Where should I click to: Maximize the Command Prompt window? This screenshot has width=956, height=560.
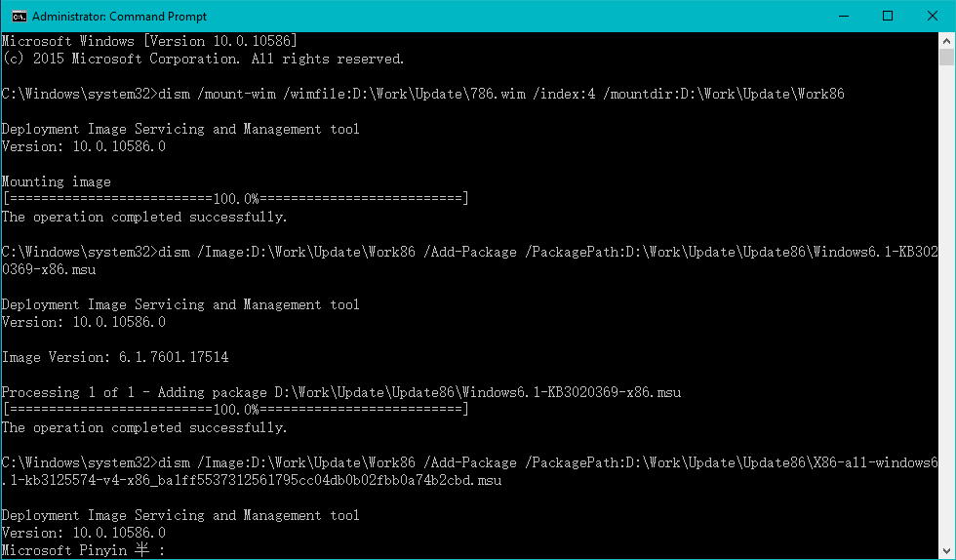coord(888,16)
